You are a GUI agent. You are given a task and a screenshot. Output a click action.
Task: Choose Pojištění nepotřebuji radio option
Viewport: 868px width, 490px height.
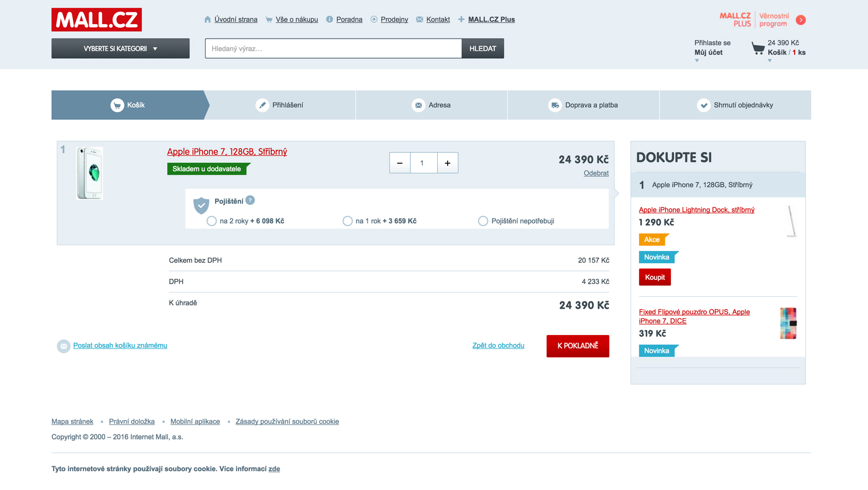[x=483, y=221]
